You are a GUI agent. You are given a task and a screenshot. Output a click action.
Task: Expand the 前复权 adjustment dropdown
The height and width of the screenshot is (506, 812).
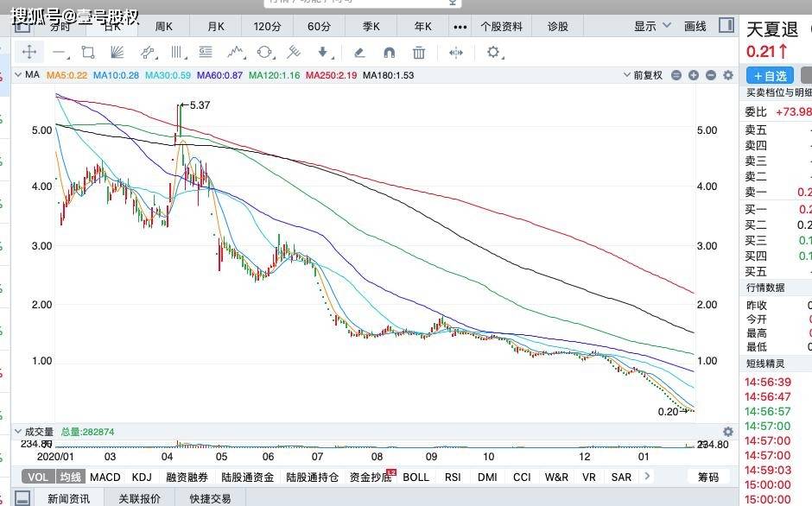point(647,75)
